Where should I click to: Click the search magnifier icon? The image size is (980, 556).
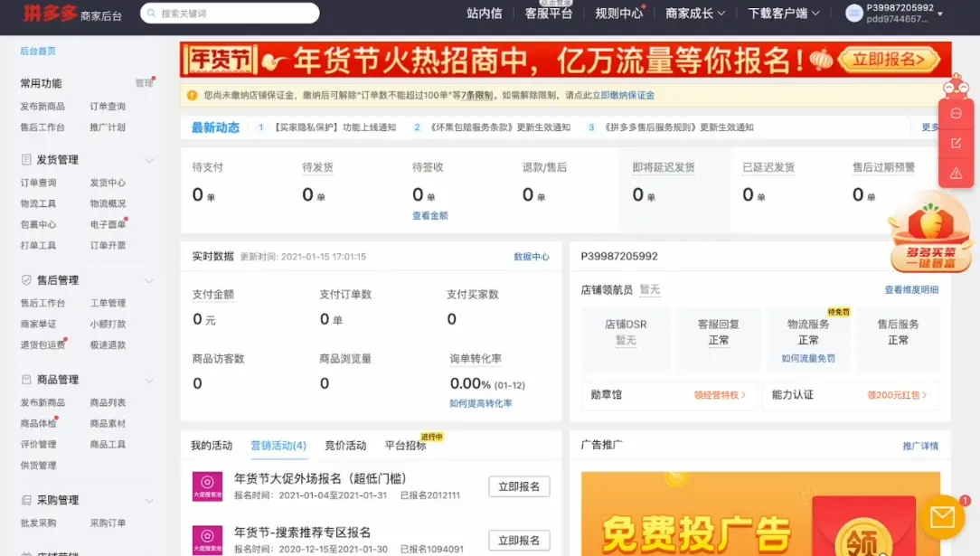(x=151, y=14)
